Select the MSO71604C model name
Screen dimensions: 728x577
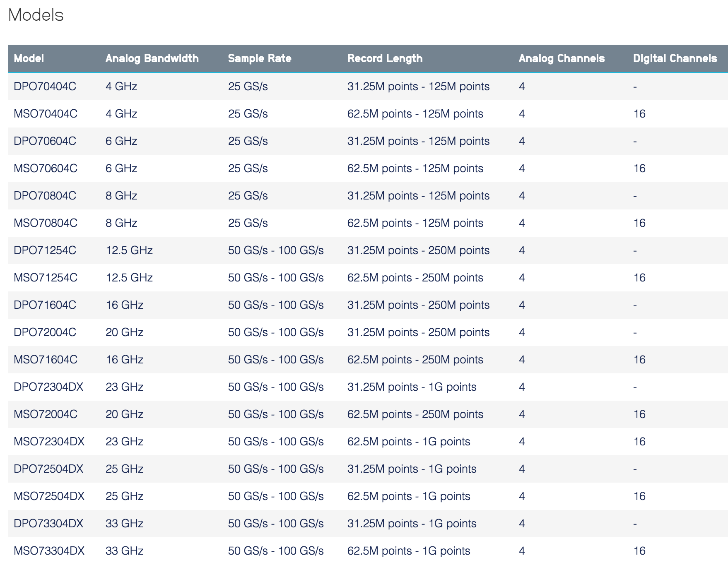(x=46, y=360)
